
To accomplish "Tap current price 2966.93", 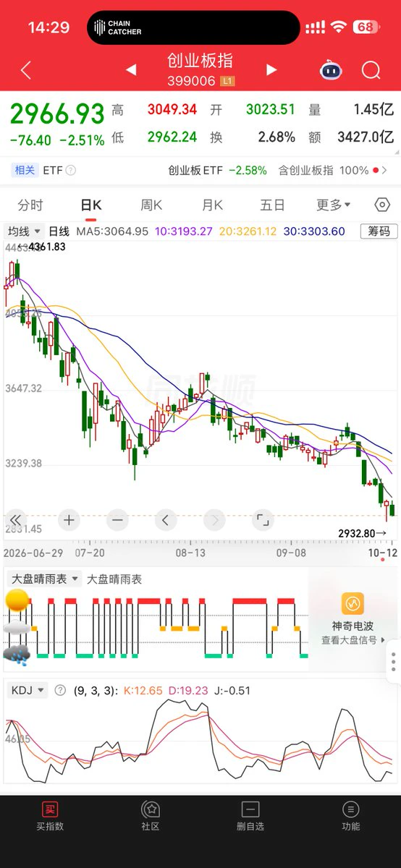I will point(57,114).
